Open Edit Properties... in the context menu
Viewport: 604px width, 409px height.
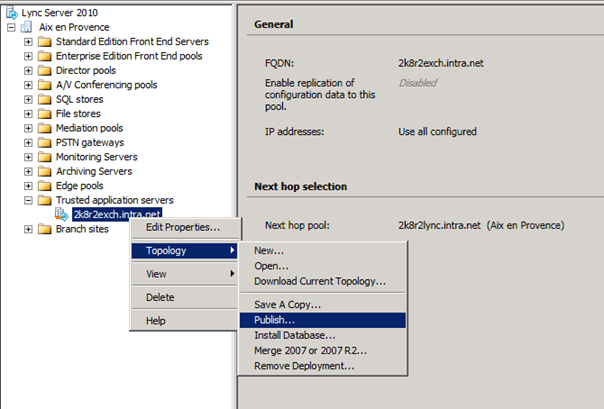pyautogui.click(x=182, y=228)
